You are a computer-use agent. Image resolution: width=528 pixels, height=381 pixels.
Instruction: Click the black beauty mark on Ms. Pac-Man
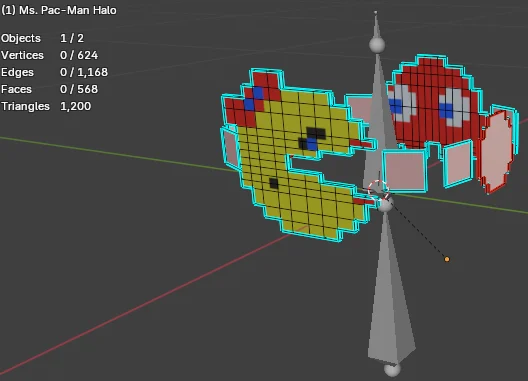point(274,183)
